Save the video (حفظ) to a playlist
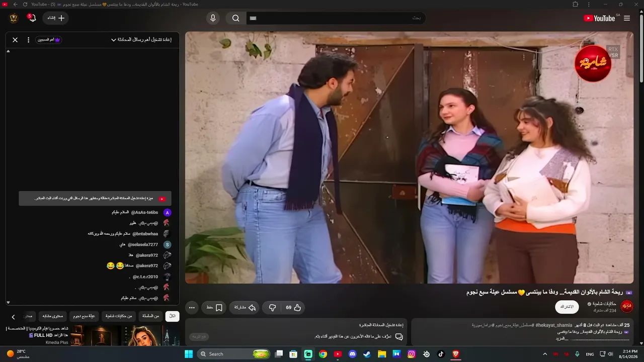Screen dimensions: 644x362 point(214,307)
